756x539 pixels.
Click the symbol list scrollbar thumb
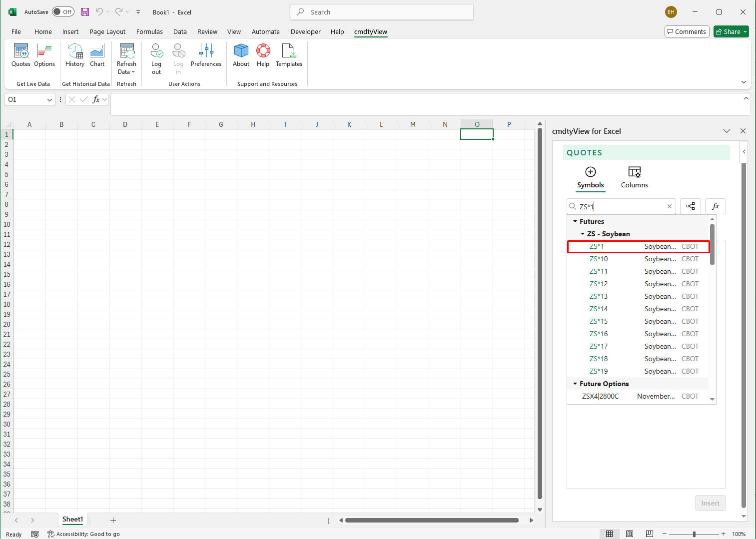coord(712,244)
